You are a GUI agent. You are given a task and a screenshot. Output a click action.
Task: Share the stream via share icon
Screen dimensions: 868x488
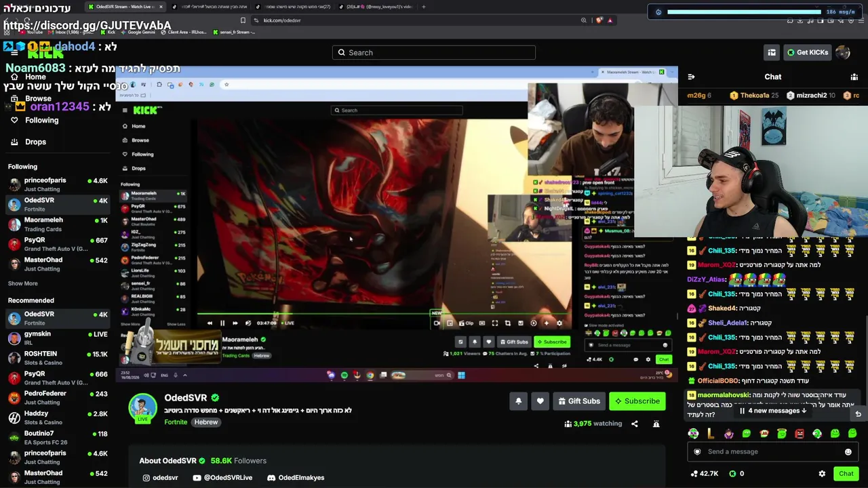(635, 424)
